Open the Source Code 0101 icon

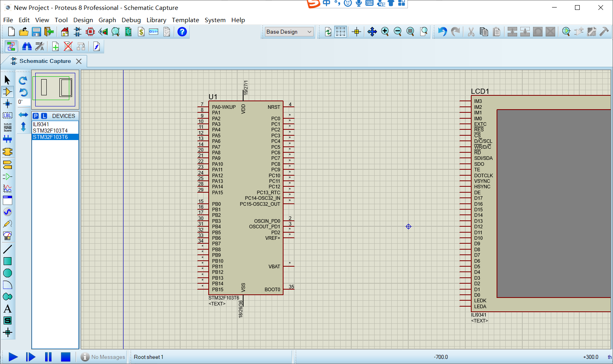coord(154,32)
